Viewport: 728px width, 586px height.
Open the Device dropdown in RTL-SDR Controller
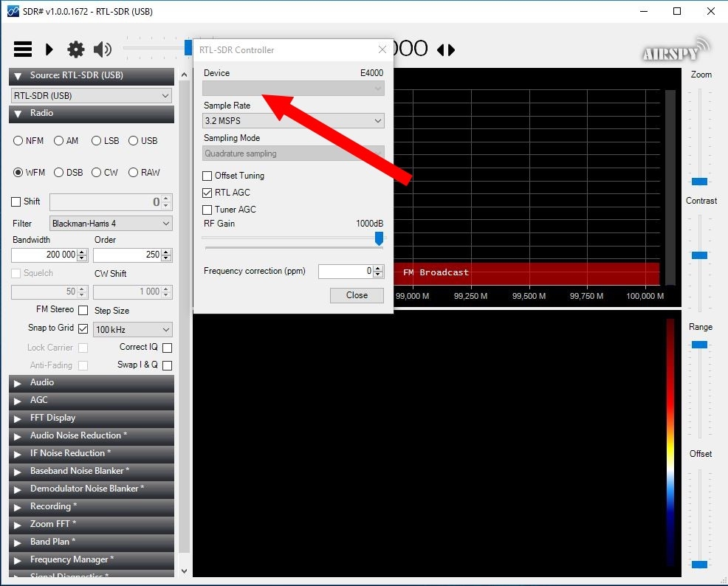293,88
